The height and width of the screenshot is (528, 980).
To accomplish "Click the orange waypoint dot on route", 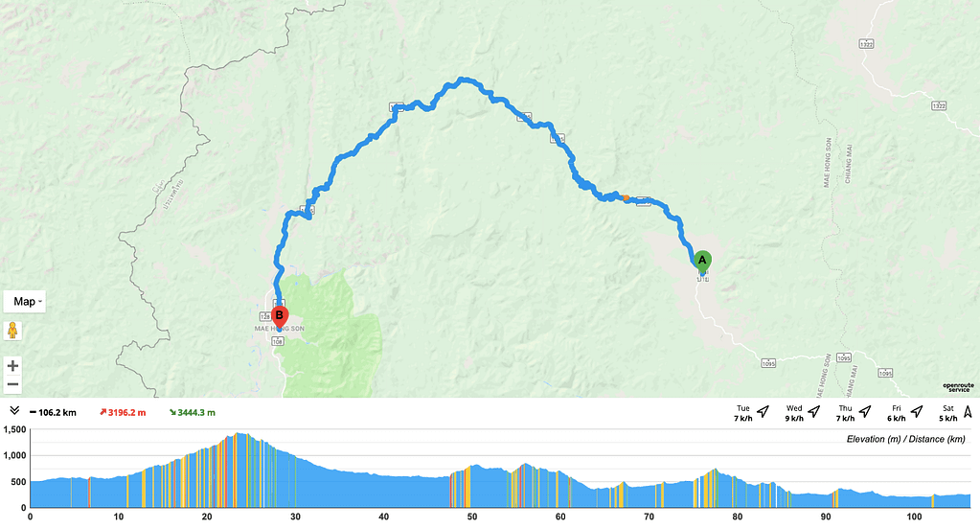I will (x=626, y=198).
